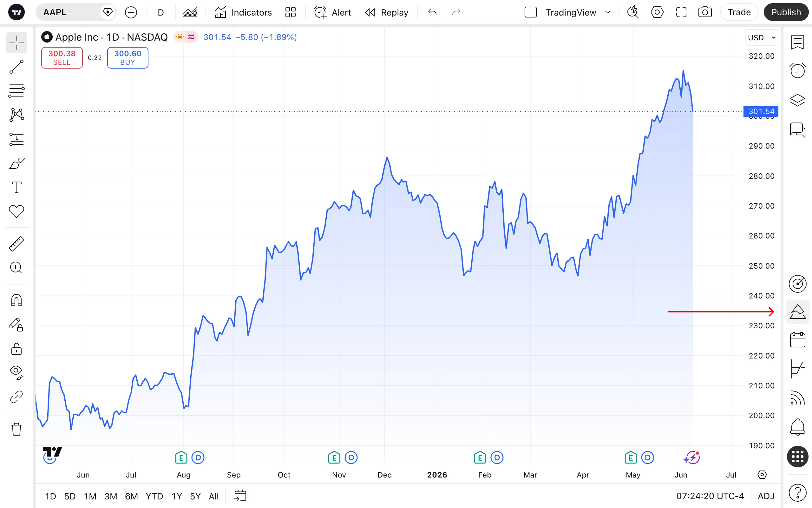Screen dimensions: 812x508
Task: Open the Fibonacci retracement tools
Action: [16, 91]
